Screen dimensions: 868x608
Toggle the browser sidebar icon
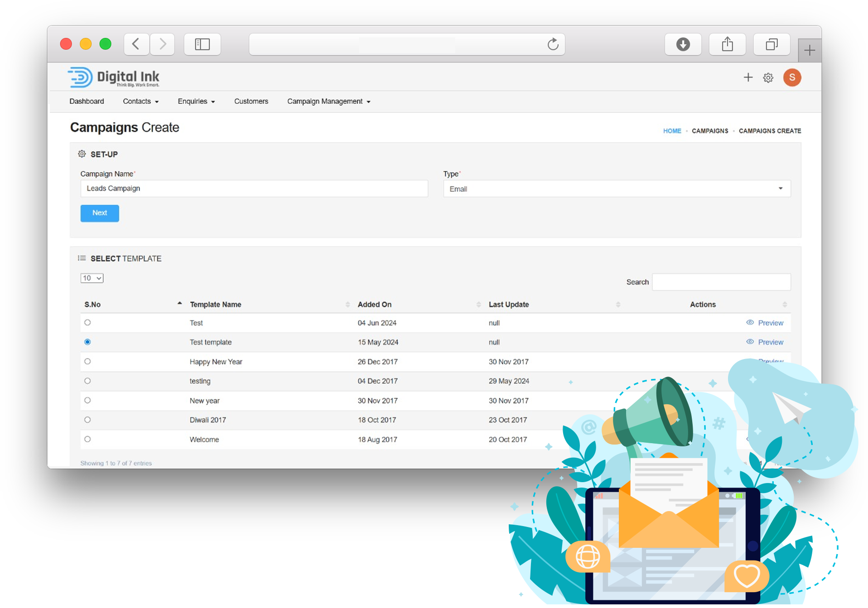point(202,44)
